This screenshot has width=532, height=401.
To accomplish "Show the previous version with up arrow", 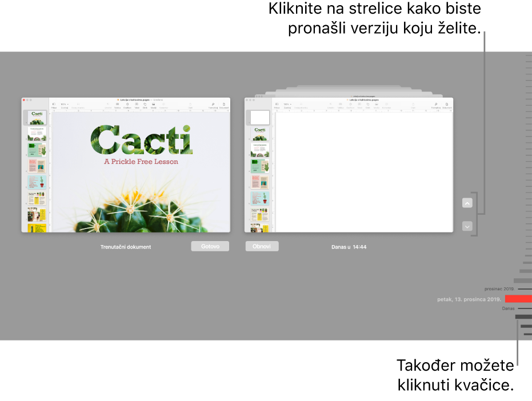I will coord(467,203).
